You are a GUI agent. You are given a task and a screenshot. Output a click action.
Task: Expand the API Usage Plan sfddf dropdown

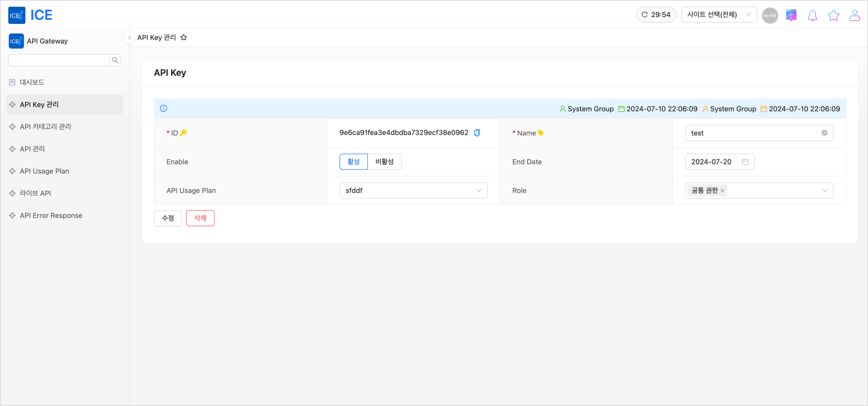(x=413, y=191)
